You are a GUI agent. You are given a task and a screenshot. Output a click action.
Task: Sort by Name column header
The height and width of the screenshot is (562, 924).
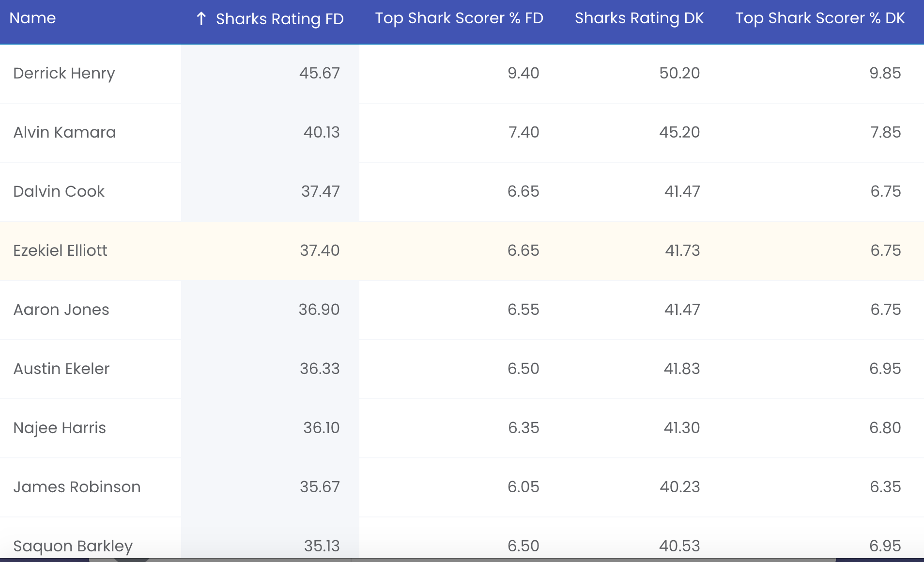(32, 18)
